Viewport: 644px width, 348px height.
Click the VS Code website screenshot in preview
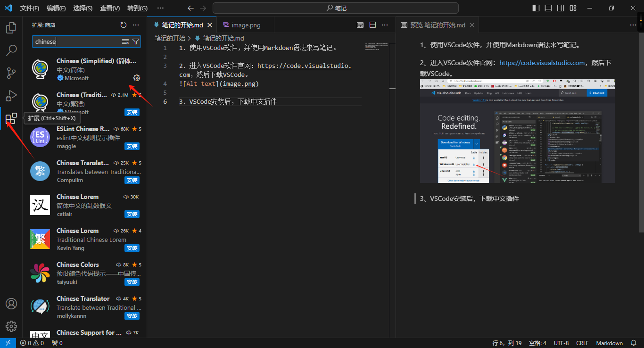coord(517,131)
